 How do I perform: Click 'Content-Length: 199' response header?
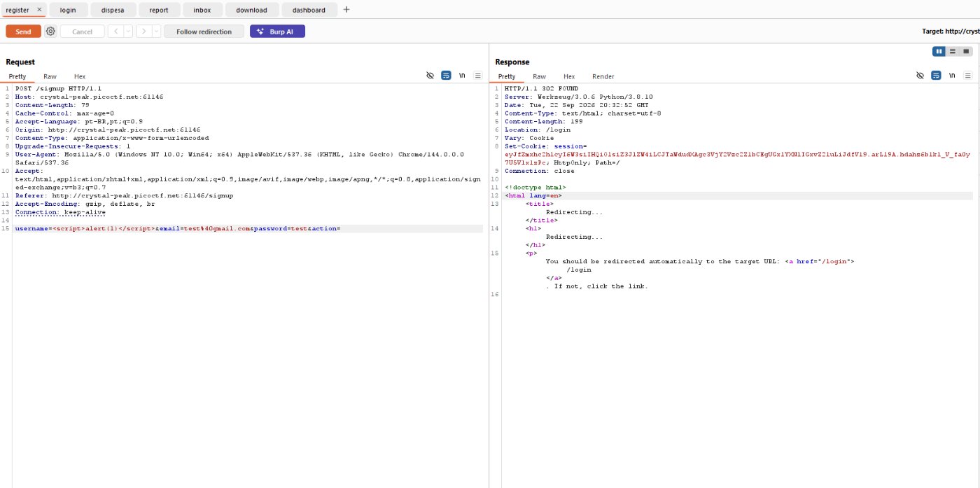tap(544, 121)
